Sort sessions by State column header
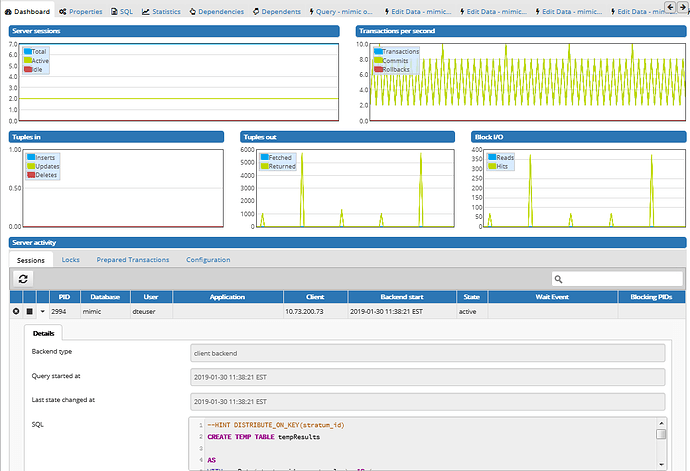Image resolution: width=690 pixels, height=471 pixels. (472, 297)
